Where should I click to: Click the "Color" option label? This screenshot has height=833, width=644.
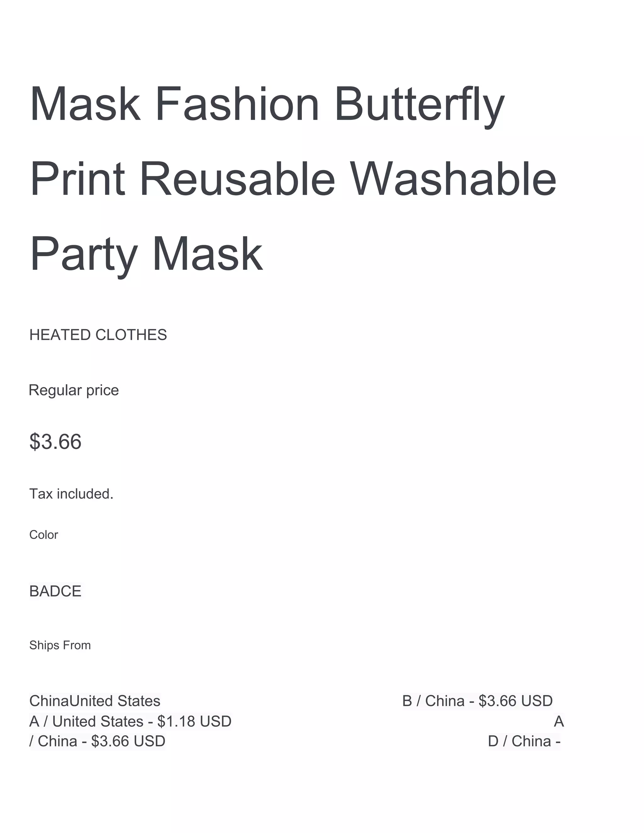[43, 535]
